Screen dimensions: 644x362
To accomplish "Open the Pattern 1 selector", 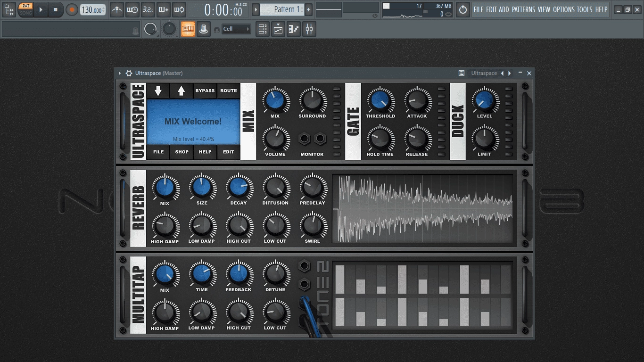I will tap(282, 9).
